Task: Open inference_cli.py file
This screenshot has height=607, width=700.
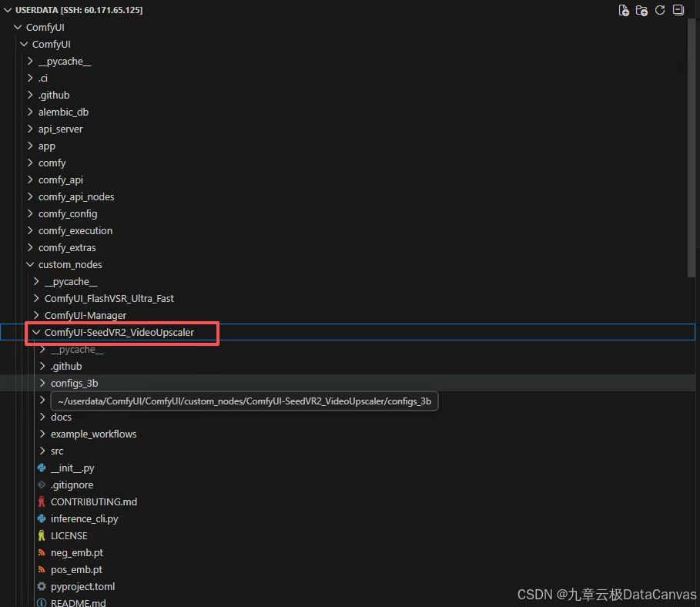Action: tap(85, 518)
